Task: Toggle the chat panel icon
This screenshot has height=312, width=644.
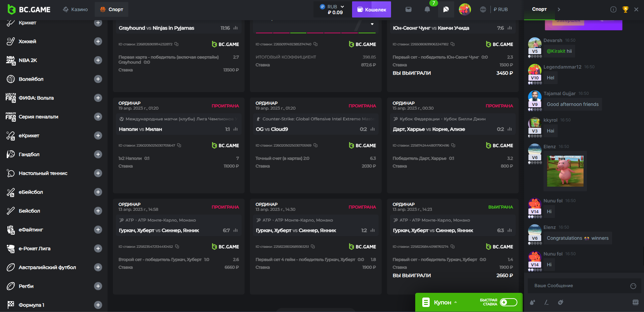Action: [446, 9]
